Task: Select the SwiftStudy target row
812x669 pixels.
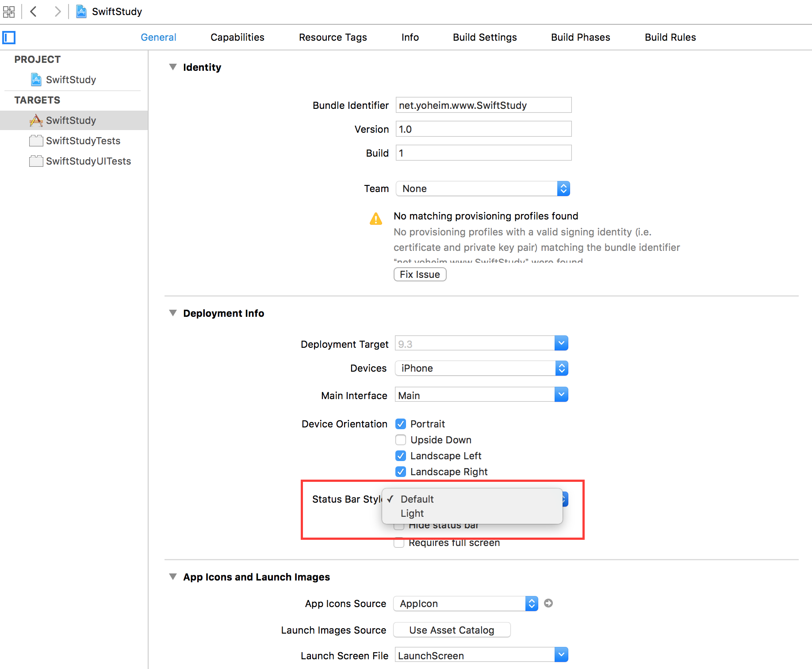Action: pos(74,120)
